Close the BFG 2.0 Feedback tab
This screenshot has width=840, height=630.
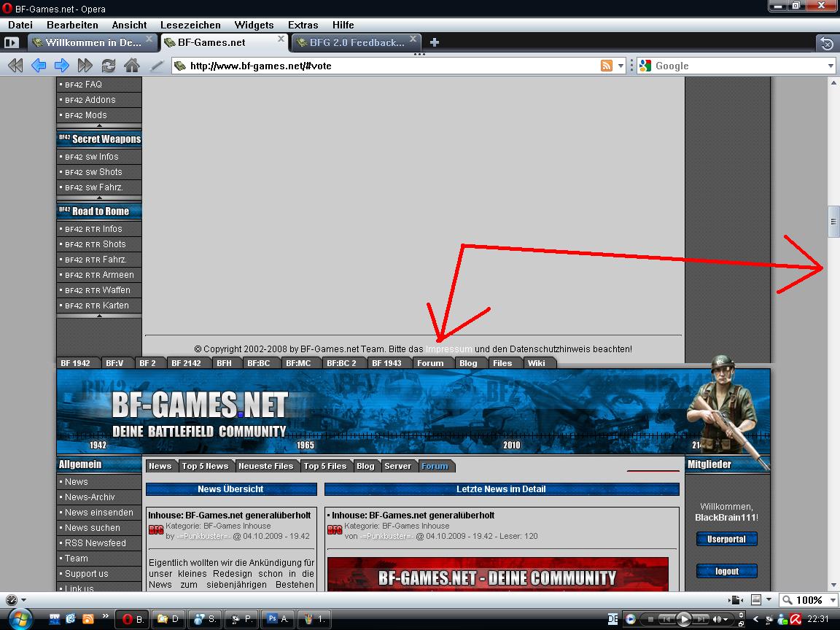point(413,39)
